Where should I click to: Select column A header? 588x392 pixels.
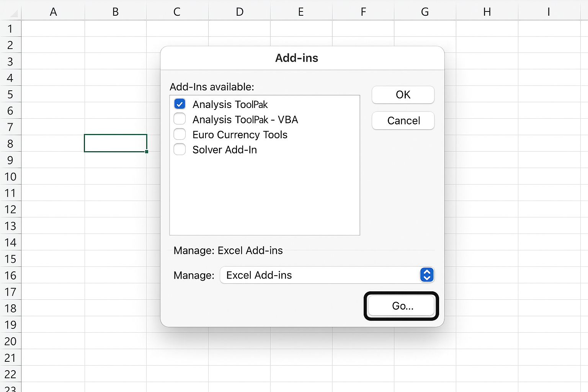point(53,12)
